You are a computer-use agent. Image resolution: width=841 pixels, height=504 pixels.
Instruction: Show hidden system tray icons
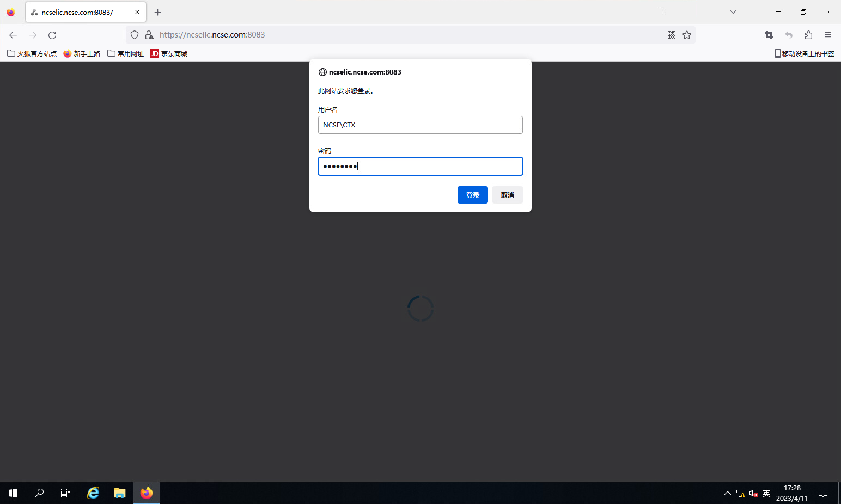[728, 493]
